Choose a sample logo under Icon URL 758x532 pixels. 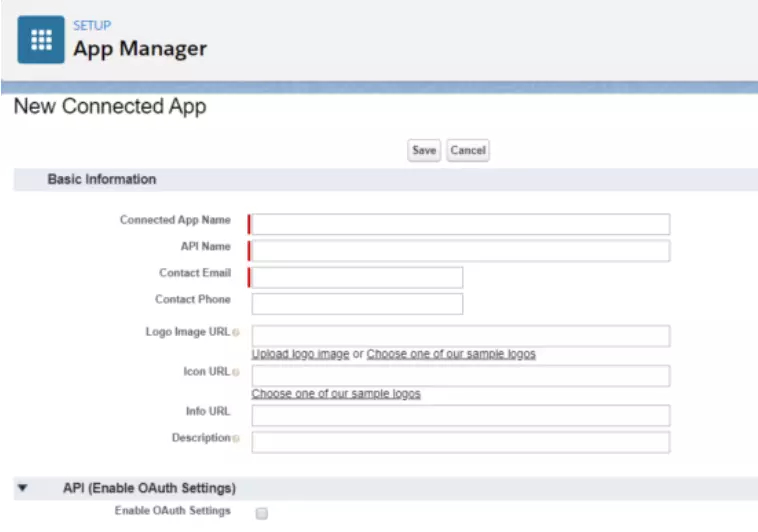point(336,394)
